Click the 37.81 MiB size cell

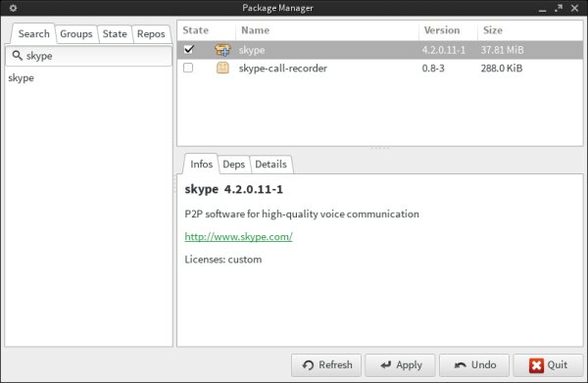(x=502, y=50)
